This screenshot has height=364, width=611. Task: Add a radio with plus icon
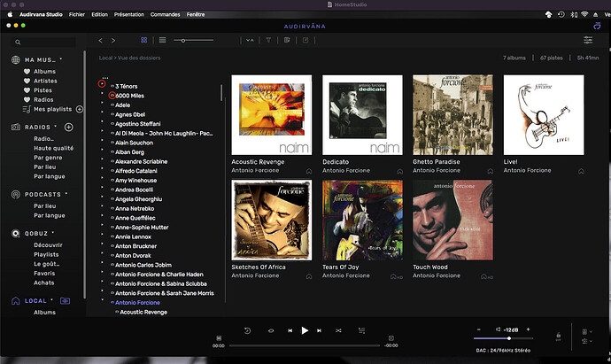[x=68, y=127]
